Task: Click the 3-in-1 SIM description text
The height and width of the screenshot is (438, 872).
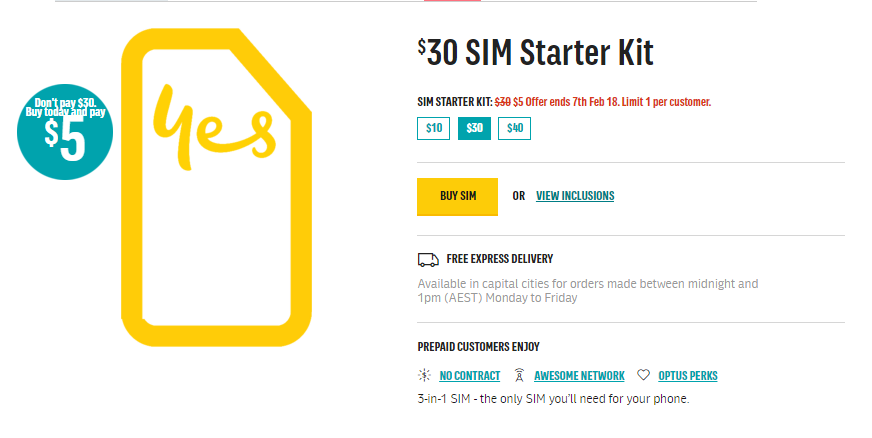Action: pyautogui.click(x=553, y=399)
